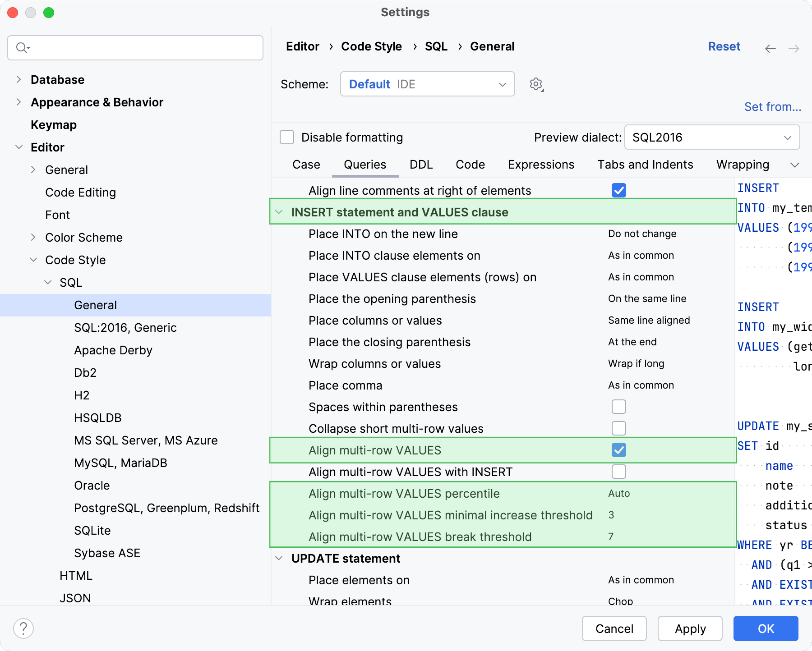812x651 pixels.
Task: Open the hidden tabs chevron beside Wrapping
Action: pos(795,165)
